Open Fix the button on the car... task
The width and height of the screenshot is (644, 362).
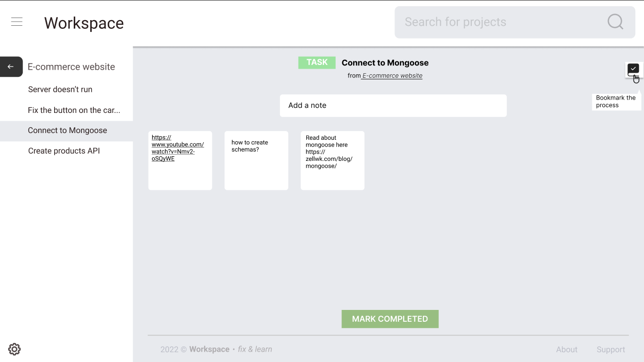(x=74, y=110)
